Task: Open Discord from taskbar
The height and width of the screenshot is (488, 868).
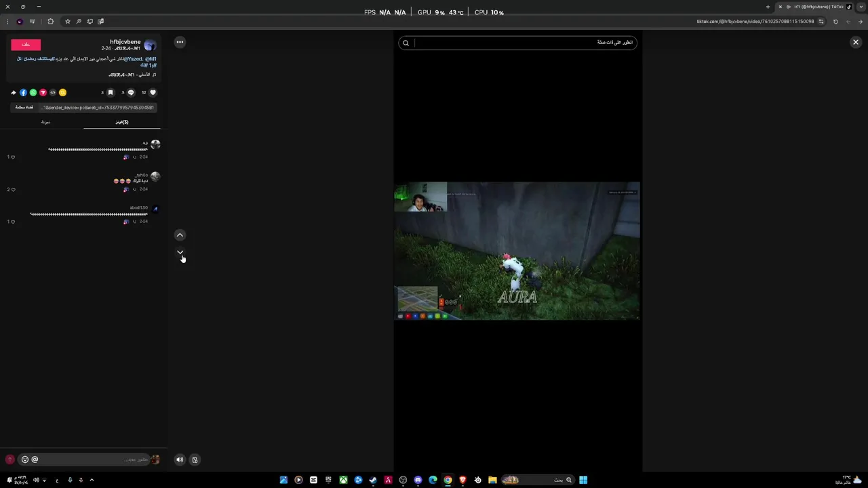Action: 418,480
